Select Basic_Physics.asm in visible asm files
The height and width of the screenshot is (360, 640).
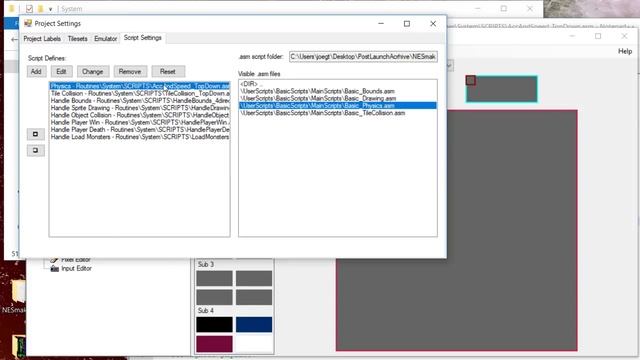(338, 106)
